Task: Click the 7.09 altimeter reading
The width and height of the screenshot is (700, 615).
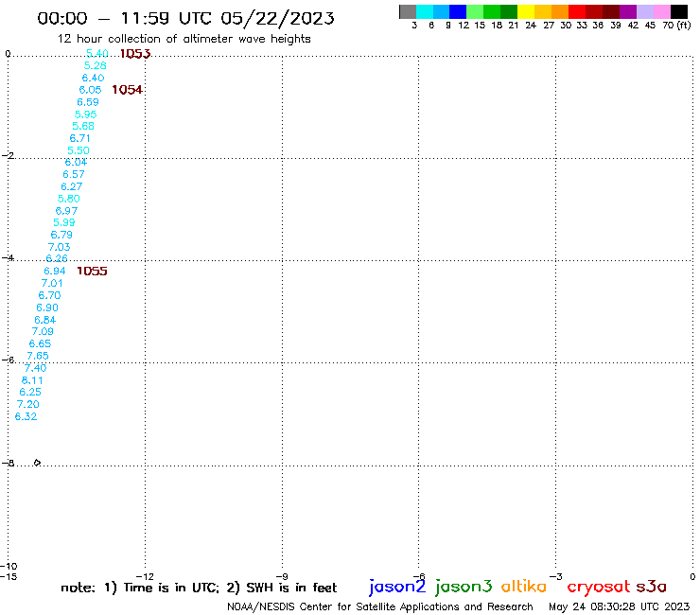Action: (43, 331)
